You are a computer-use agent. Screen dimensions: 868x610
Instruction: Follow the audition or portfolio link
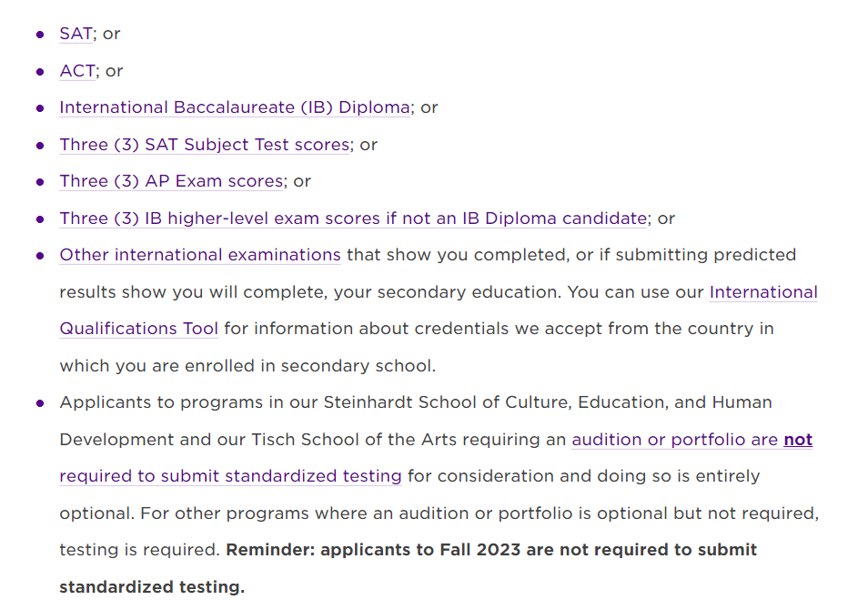(673, 440)
